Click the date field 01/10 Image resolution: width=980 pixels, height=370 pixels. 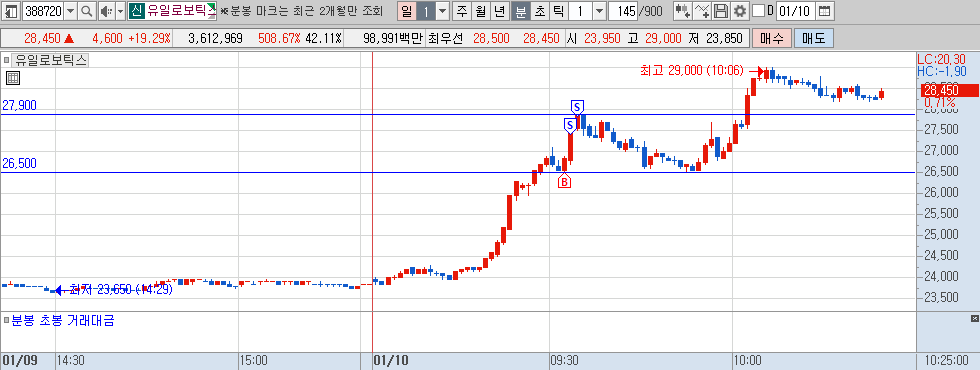pyautogui.click(x=796, y=11)
